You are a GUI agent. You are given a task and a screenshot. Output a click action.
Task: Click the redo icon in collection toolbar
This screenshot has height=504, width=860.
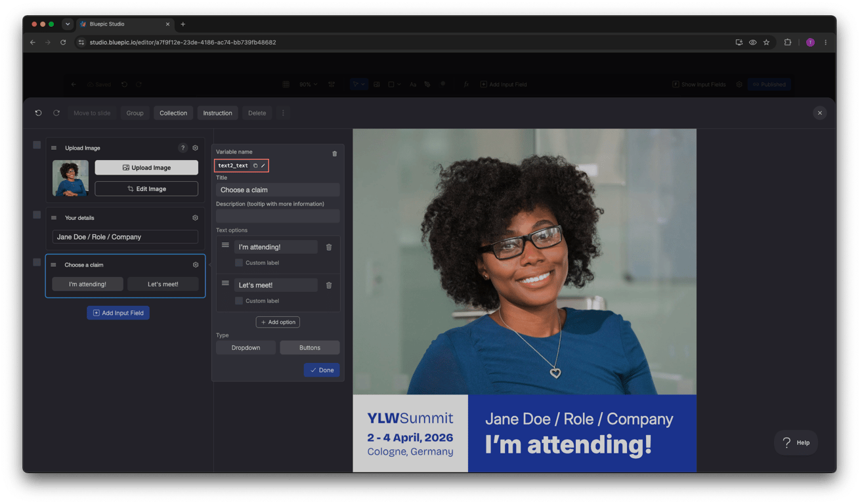pos(56,113)
